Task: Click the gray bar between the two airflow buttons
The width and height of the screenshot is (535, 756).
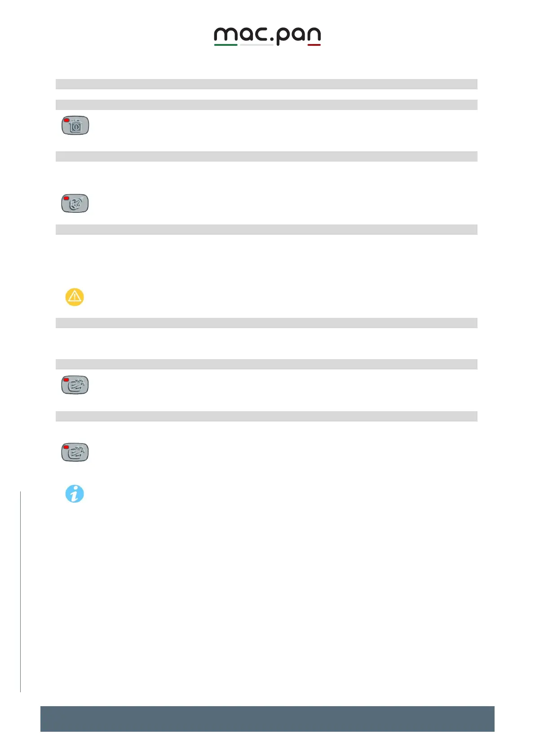Action: (x=266, y=416)
